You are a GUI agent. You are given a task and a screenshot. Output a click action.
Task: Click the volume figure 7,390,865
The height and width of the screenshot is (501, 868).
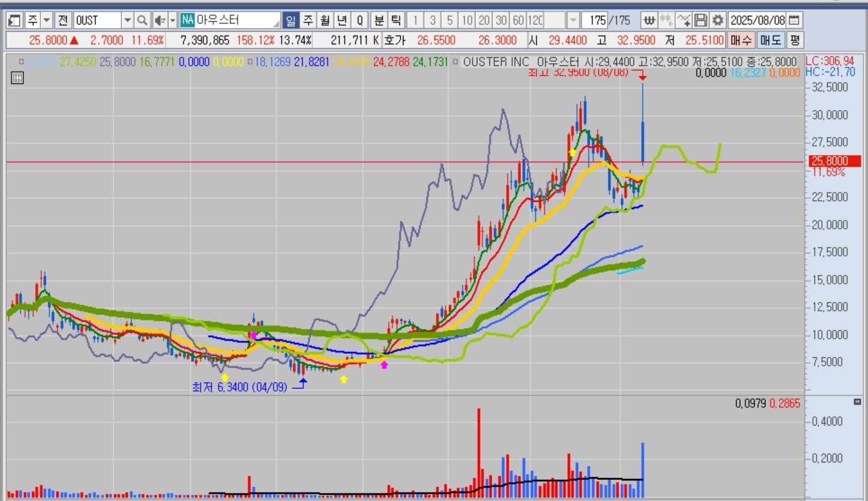point(205,41)
